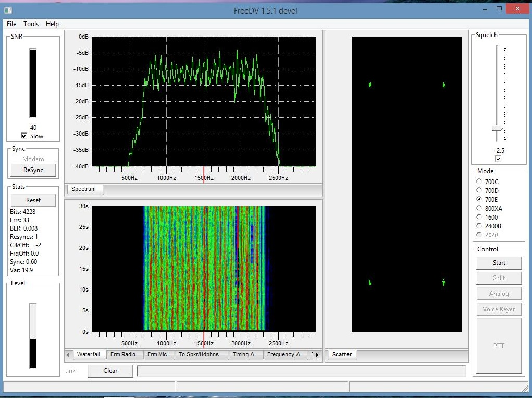The image size is (532, 398).
Task: Click the ReSync button
Action: point(33,170)
